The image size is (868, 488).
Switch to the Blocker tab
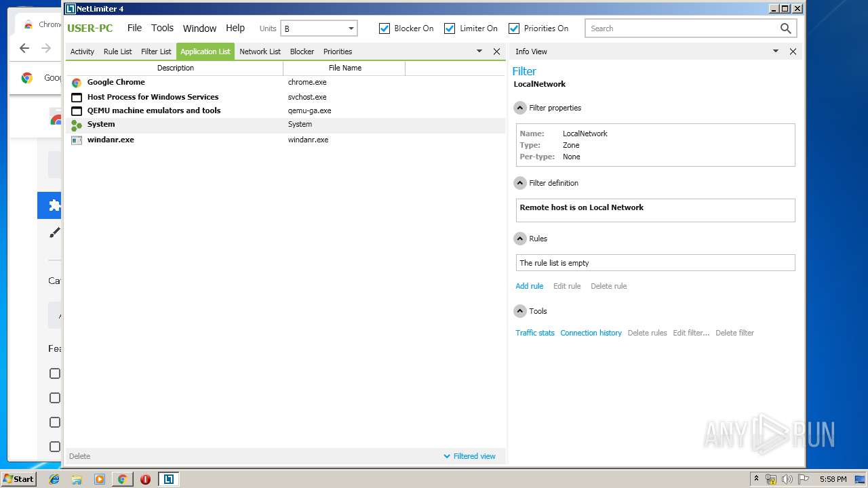click(x=302, y=52)
